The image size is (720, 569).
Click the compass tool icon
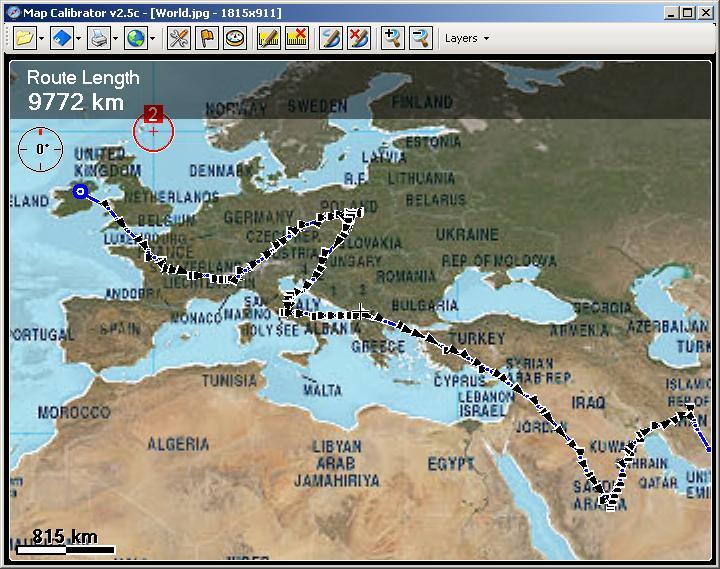pyautogui.click(x=235, y=38)
